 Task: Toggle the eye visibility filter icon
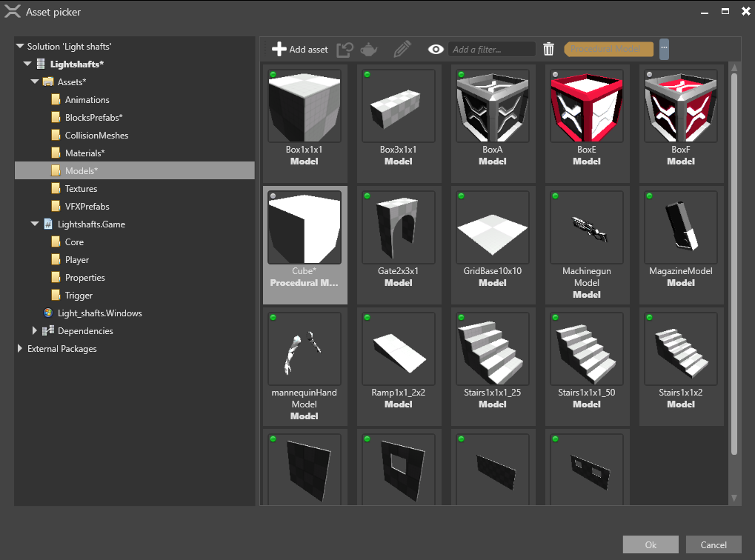[x=436, y=50]
